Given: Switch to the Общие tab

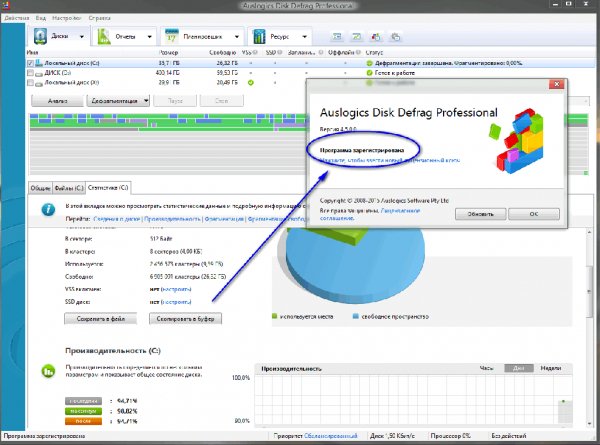Looking at the screenshot, I should pyautogui.click(x=41, y=188).
